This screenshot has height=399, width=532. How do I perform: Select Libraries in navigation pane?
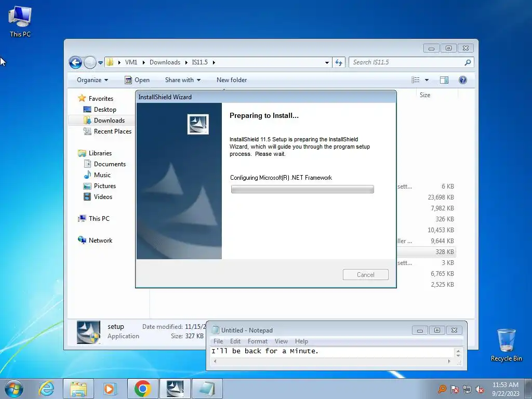[100, 153]
